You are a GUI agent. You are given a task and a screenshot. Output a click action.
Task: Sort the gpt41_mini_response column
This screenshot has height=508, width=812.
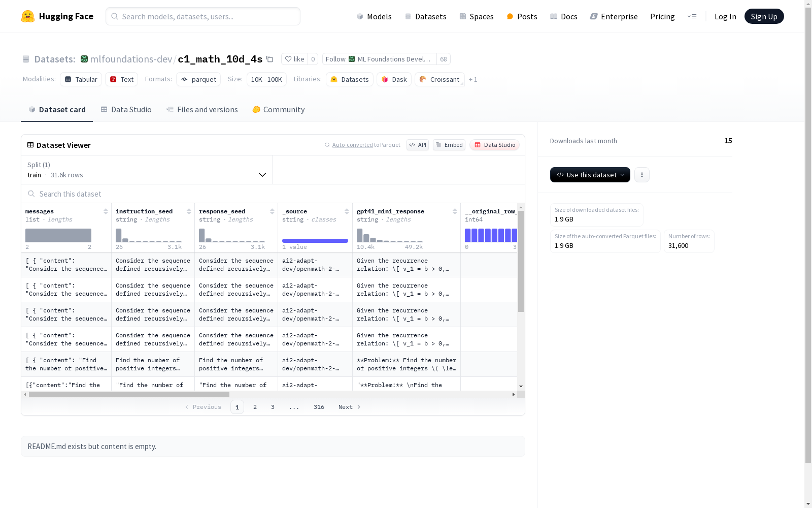pos(455,211)
